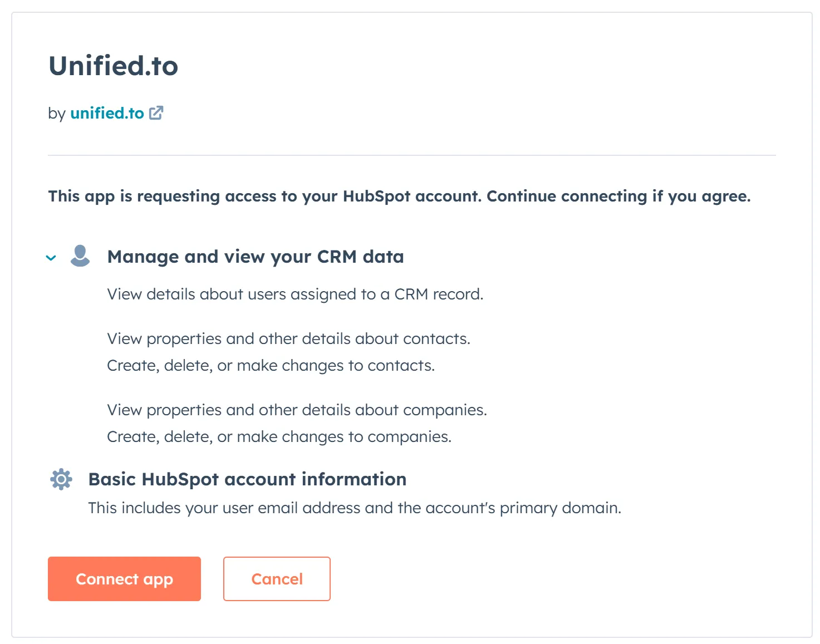Click the Unified.to app title
Image resolution: width=820 pixels, height=644 pixels.
pos(114,66)
